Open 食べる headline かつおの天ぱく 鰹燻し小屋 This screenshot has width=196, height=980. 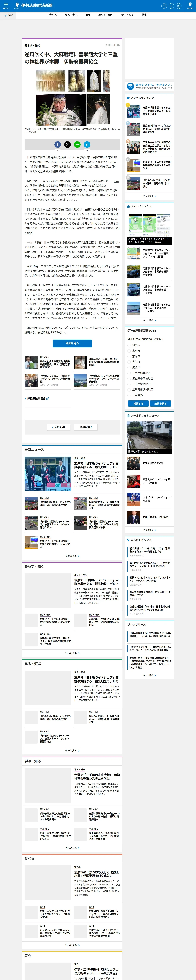coord(97,874)
